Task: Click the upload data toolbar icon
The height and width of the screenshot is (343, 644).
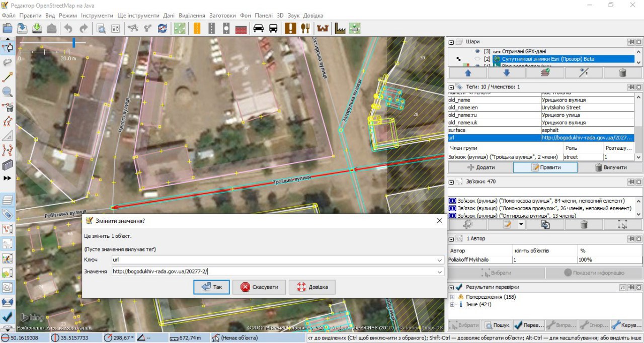Action: point(51,28)
